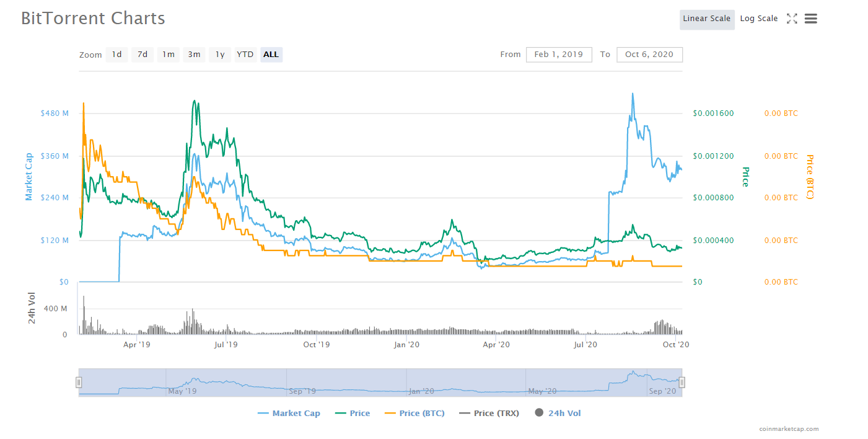
Task: Select the ALL zoom range
Action: tap(271, 55)
